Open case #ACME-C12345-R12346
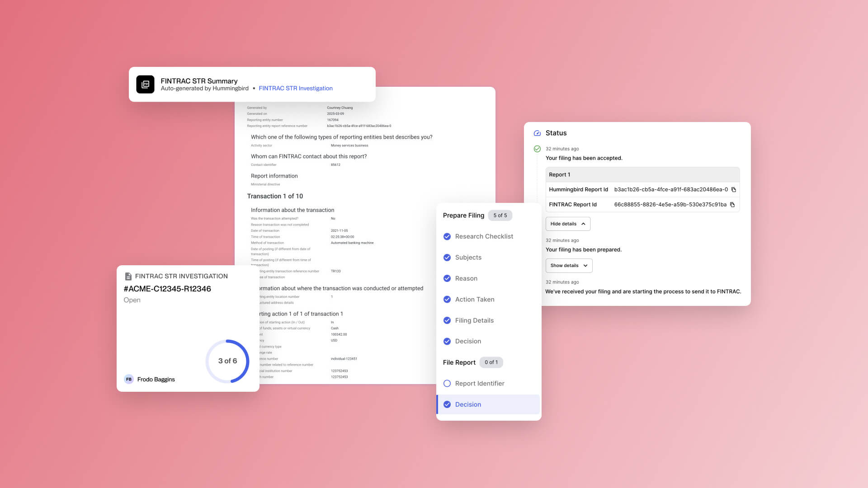The width and height of the screenshot is (868, 488). point(167,289)
